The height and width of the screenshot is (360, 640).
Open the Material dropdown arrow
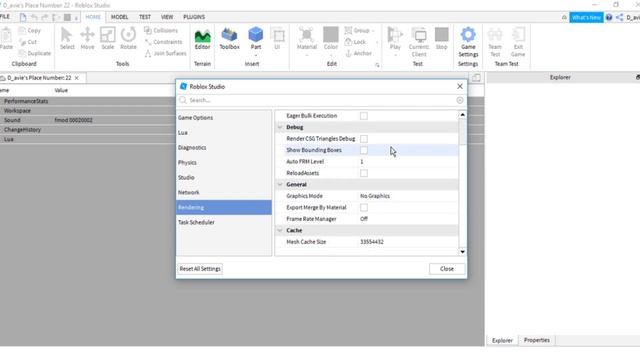(307, 55)
